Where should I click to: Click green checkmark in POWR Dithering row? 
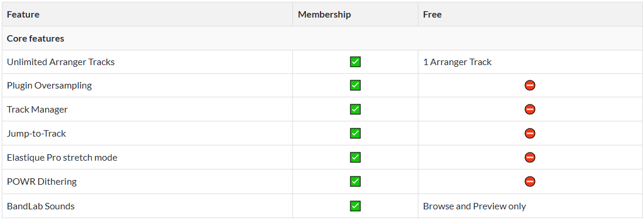click(x=355, y=181)
